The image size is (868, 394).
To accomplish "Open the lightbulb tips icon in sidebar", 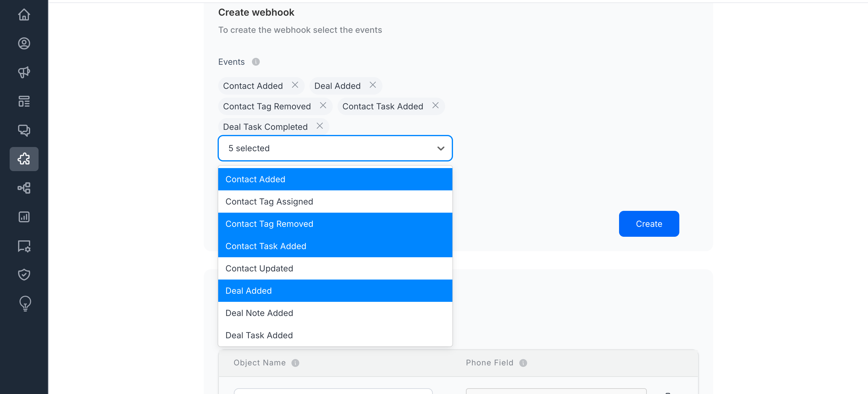I will coord(25,303).
